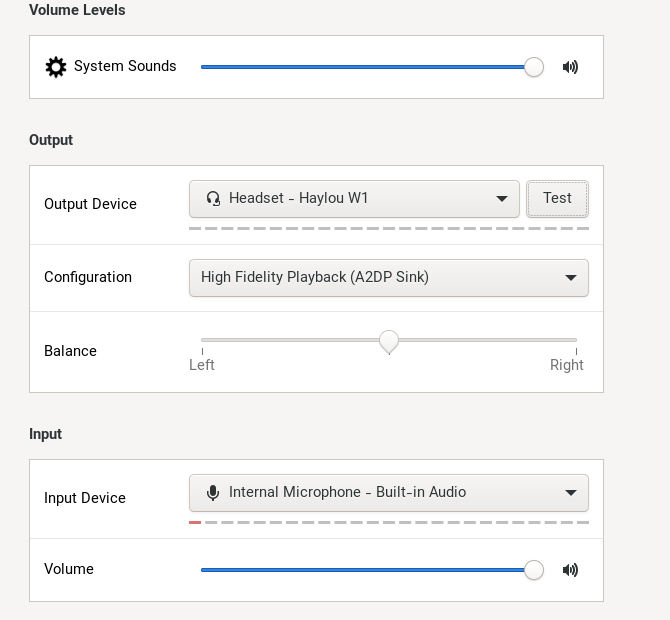Screen dimensions: 670x620
Task: Click the Left label under Balance
Action: [x=202, y=365]
